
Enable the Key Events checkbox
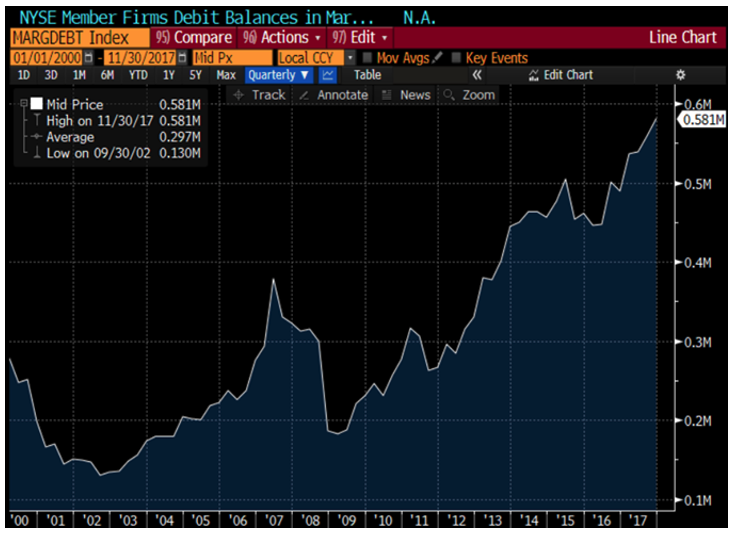(x=457, y=57)
